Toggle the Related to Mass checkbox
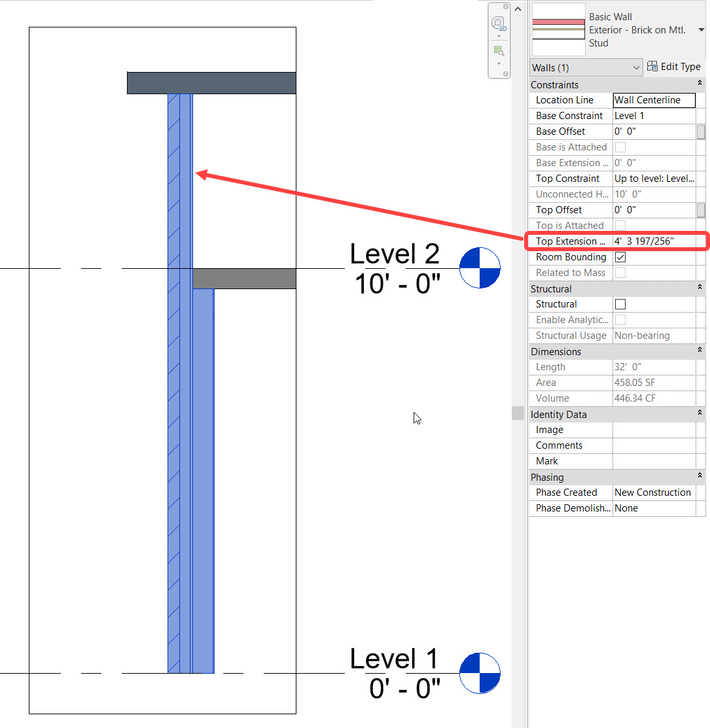This screenshot has width=710, height=728. pos(620,273)
